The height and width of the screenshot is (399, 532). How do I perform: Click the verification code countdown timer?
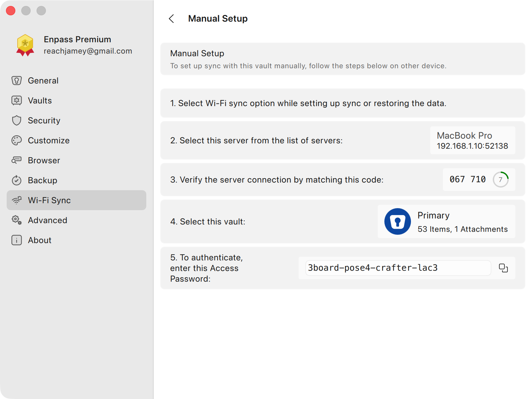[501, 180]
